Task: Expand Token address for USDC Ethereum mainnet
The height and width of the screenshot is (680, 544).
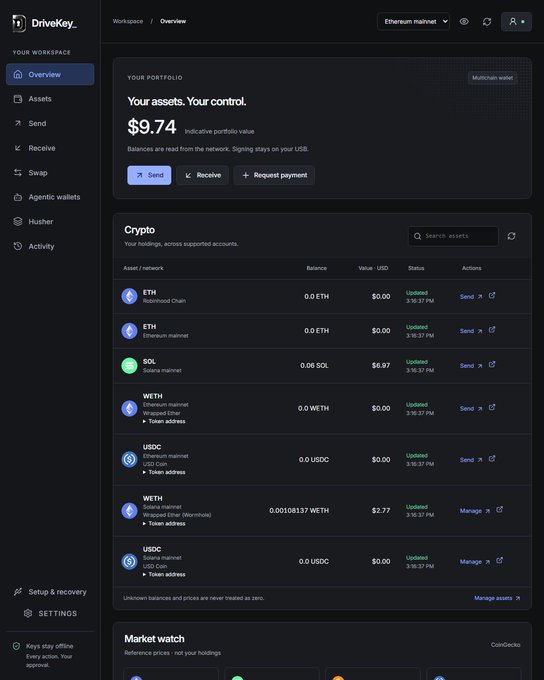Action: click(164, 472)
